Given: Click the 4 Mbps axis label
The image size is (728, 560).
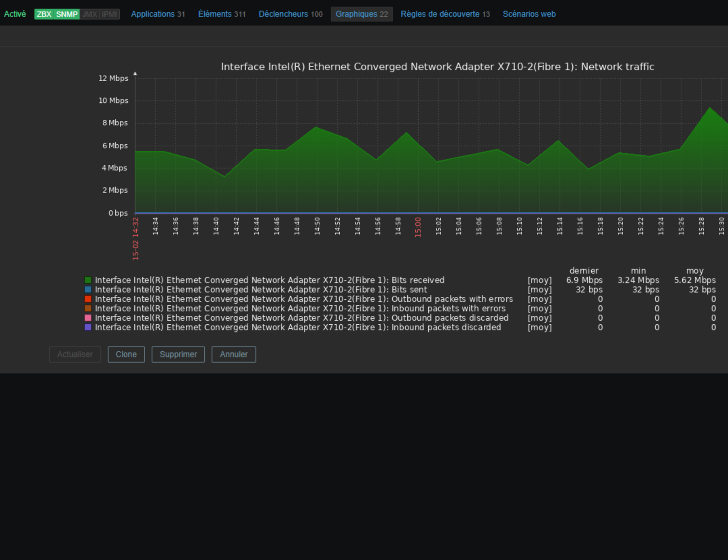Looking at the screenshot, I should (x=114, y=168).
